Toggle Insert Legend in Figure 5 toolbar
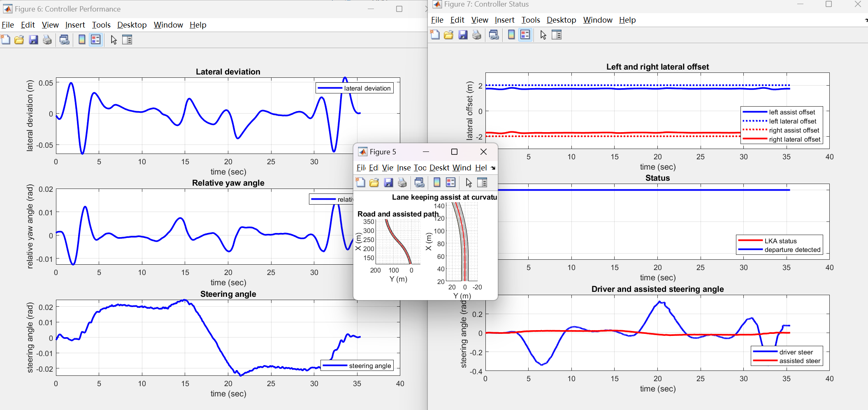Screen dimensions: 868x410 point(451,182)
